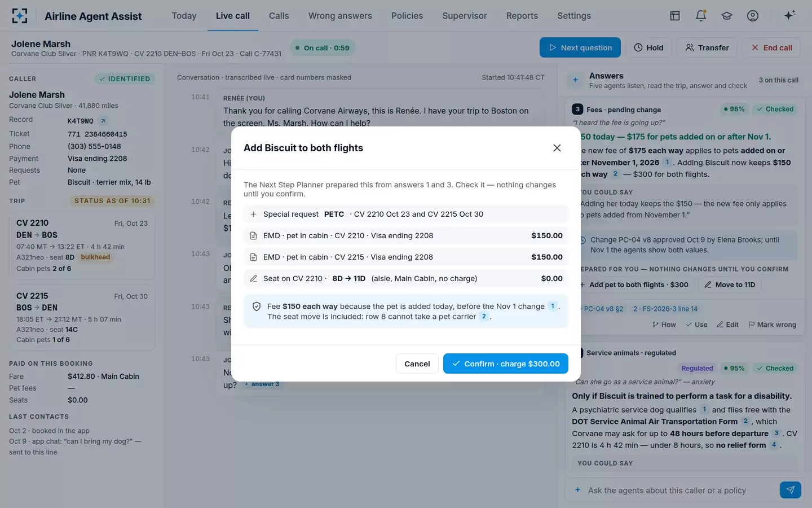Select the Supervisor tab
The width and height of the screenshot is (812, 508).
(x=465, y=16)
